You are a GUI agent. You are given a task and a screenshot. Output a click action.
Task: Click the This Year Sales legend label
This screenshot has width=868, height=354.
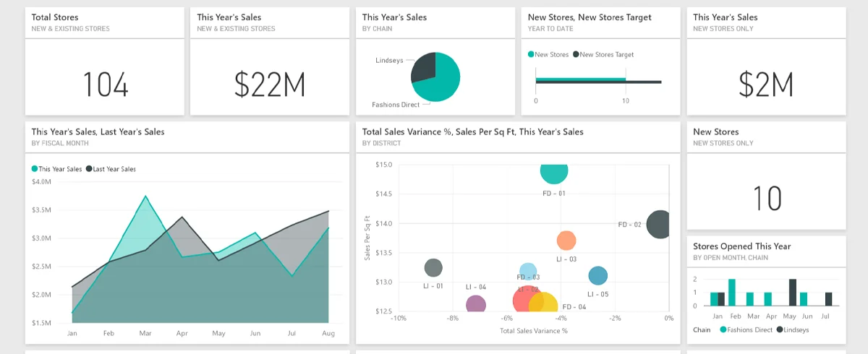pos(61,168)
